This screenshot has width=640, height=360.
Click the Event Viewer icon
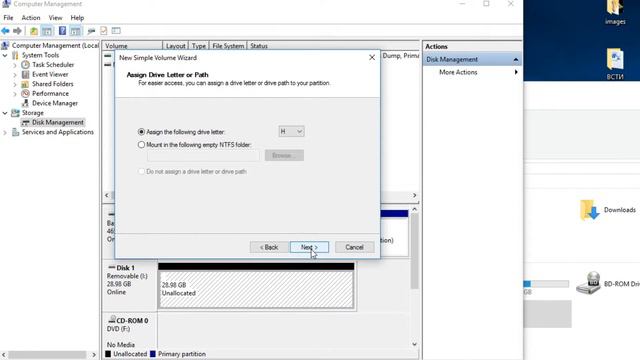point(25,74)
